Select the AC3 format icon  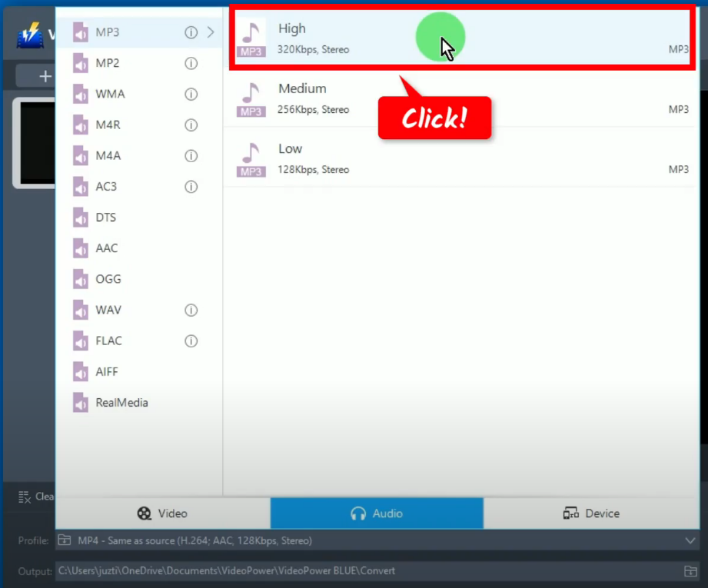80,186
